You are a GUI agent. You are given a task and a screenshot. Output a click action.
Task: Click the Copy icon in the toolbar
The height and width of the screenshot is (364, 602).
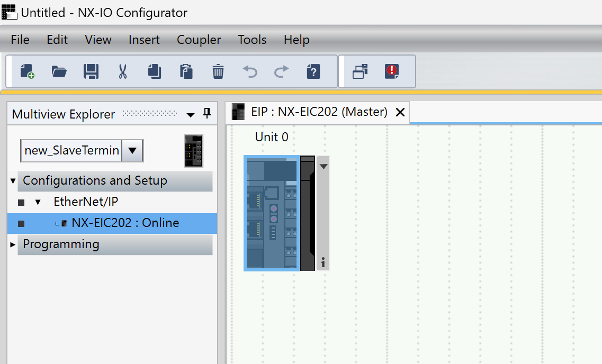155,71
